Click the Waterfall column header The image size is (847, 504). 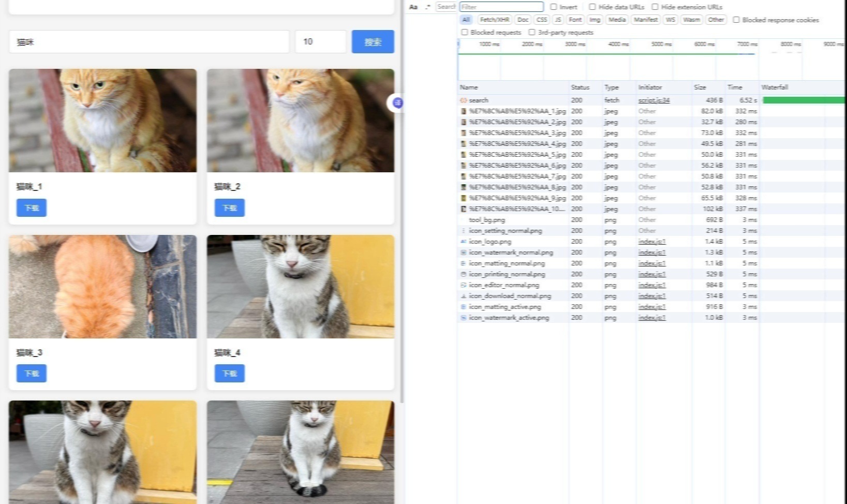803,87
